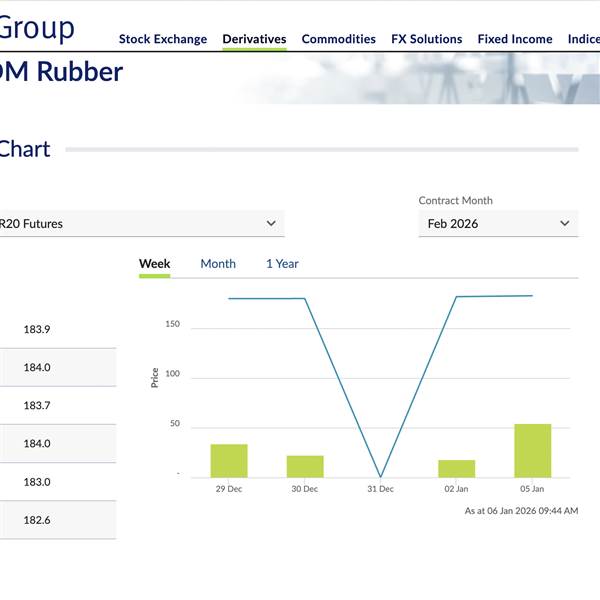
Task: Click the 'As at 06 Jan 2026 09:44 AM' timestamp
Action: 521,511
